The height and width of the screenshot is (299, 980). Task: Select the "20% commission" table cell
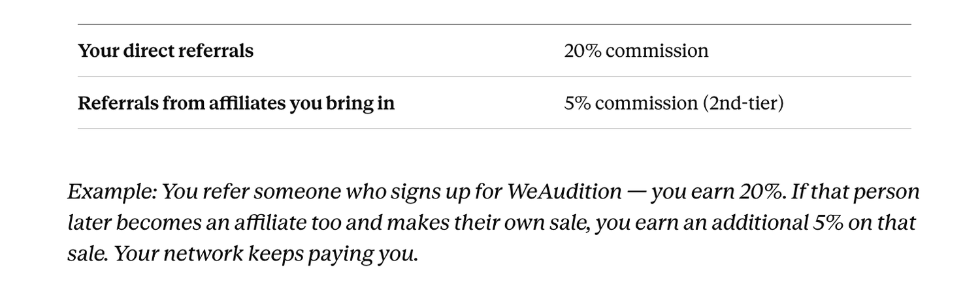(636, 51)
